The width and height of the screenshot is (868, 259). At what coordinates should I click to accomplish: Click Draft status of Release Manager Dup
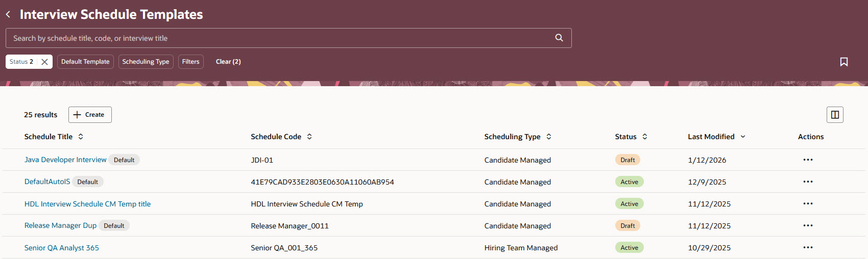(x=628, y=225)
